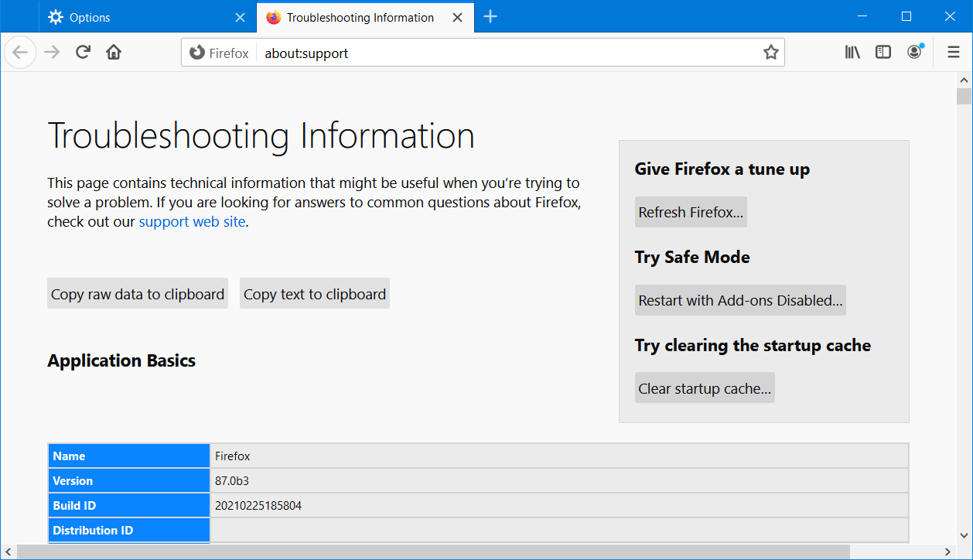Close the Options tab
Screen dimensions: 973x560
[240, 17]
